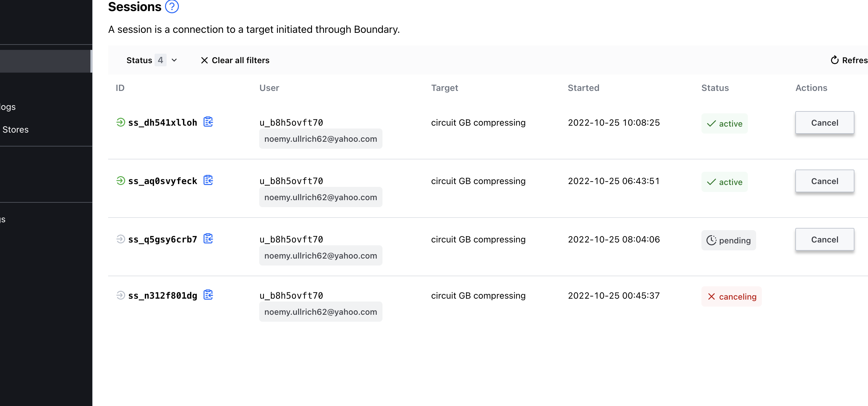Click the X icon beside Clear all filters

(204, 60)
